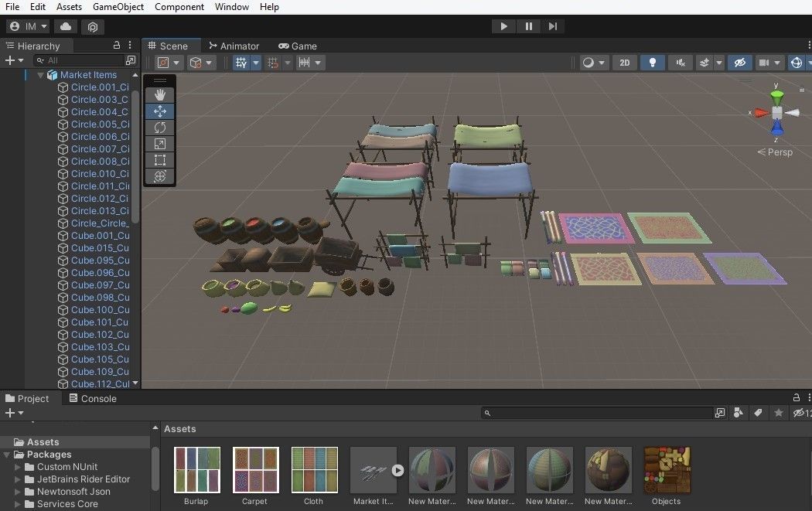812x511 pixels.
Task: Toggle 2D scene view mode
Action: click(x=625, y=63)
